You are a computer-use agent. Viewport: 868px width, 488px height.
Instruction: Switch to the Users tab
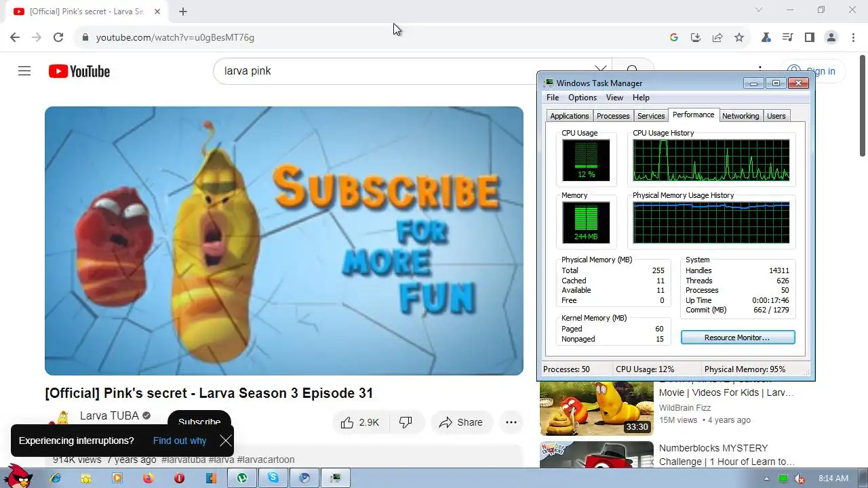tap(776, 116)
